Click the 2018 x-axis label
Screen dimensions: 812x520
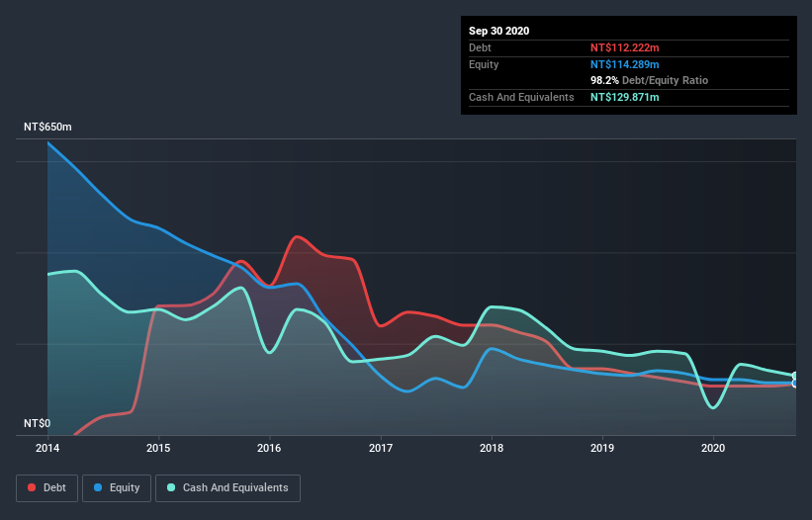pos(492,448)
